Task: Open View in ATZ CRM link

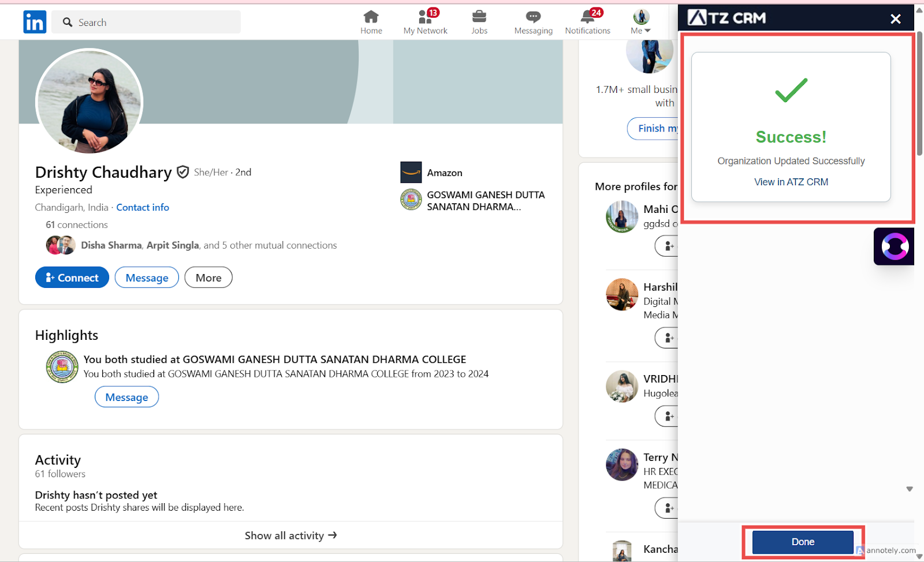Action: tap(791, 182)
